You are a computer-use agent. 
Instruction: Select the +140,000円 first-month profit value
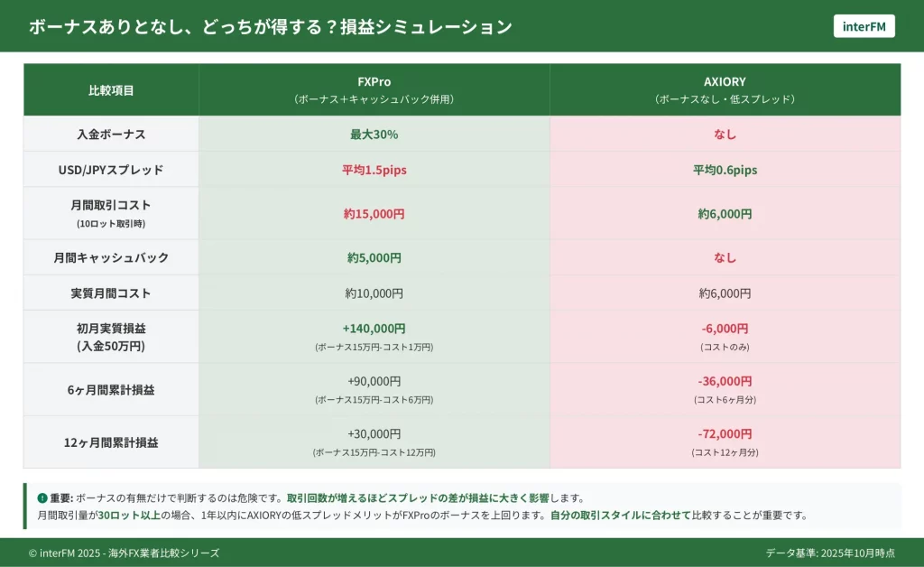coord(374,330)
